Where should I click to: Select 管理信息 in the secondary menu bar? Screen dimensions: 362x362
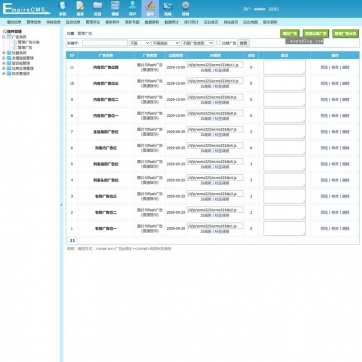(x=34, y=22)
